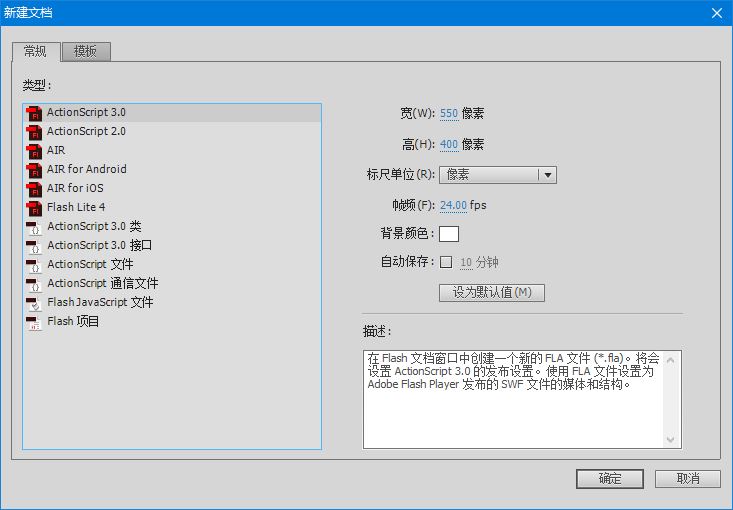Switch to the 常规 tab
Viewport: 733px width, 510px height.
click(x=36, y=51)
